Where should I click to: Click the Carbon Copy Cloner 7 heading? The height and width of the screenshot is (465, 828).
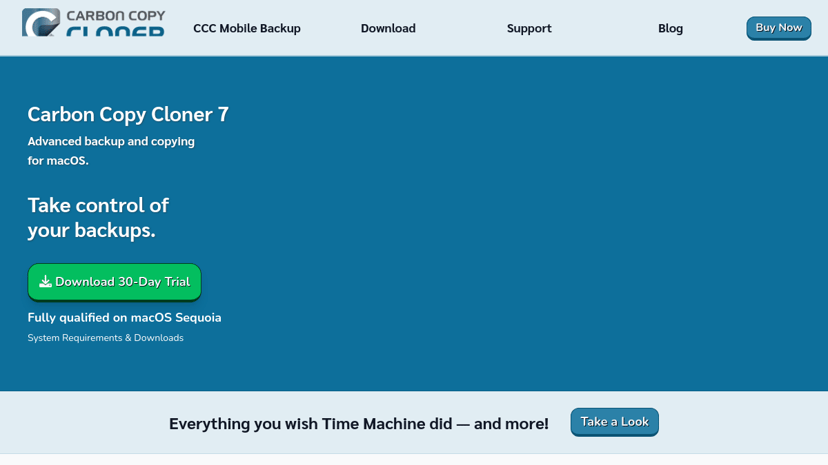128,115
